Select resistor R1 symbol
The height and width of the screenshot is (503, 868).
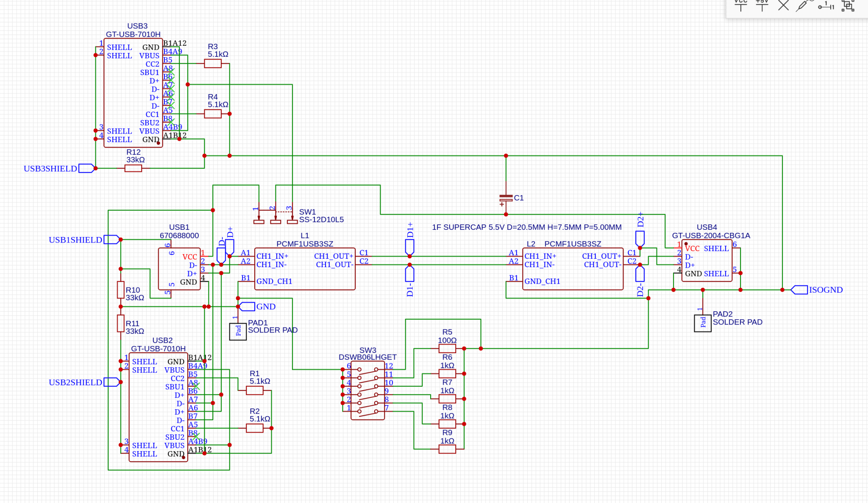[x=254, y=391]
